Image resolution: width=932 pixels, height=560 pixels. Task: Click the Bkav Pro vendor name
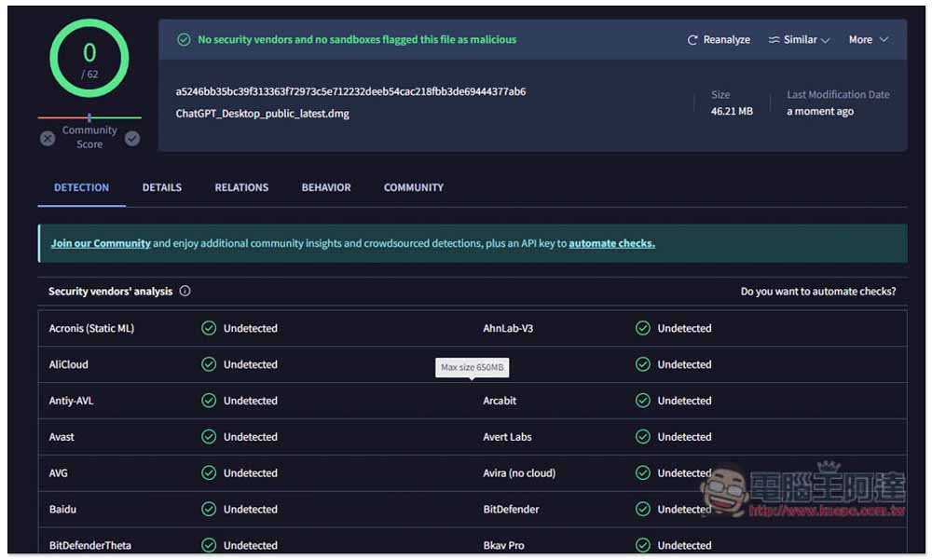tap(503, 545)
